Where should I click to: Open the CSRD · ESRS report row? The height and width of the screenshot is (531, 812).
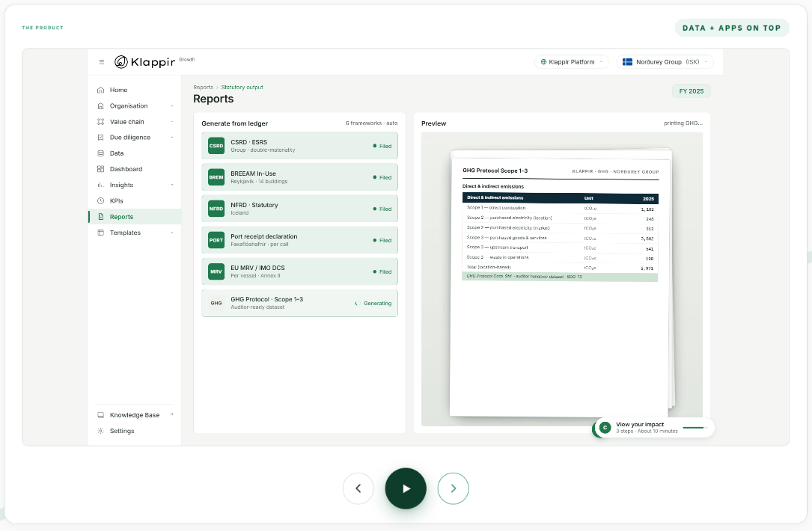(x=300, y=146)
